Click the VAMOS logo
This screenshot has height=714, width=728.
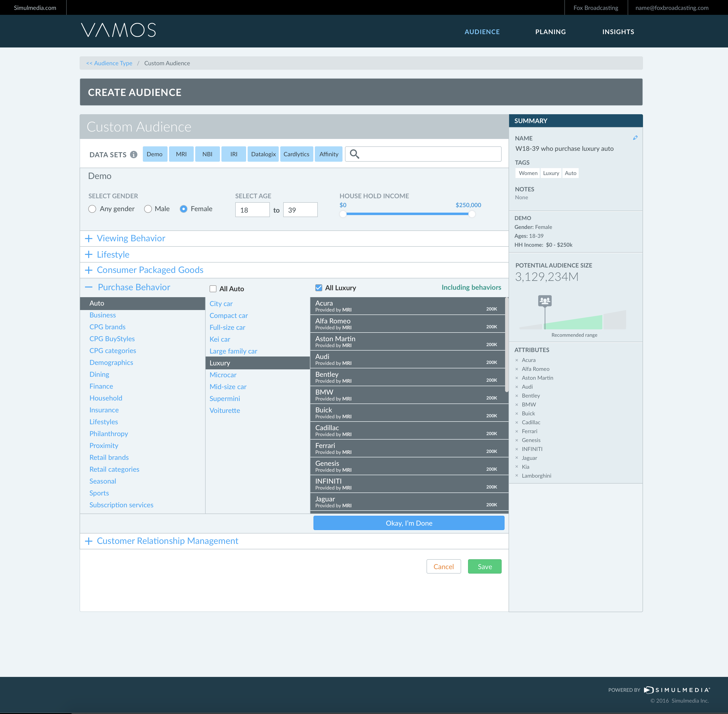point(118,30)
